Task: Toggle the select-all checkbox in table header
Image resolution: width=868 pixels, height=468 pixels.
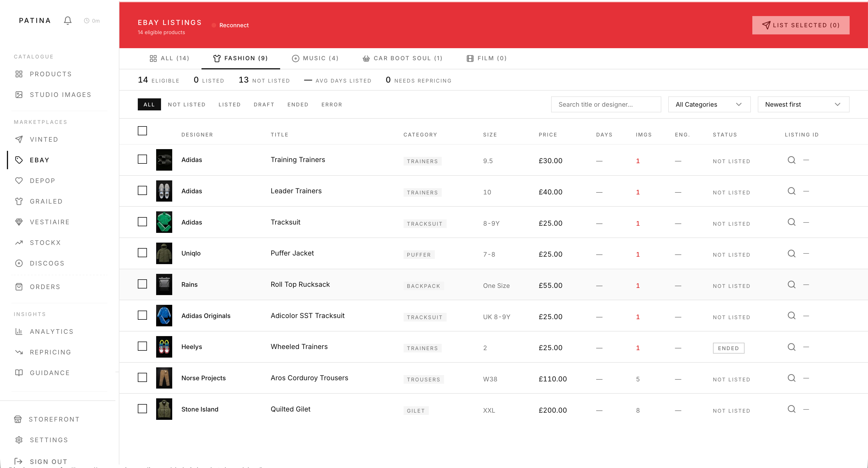Action: 142,131
